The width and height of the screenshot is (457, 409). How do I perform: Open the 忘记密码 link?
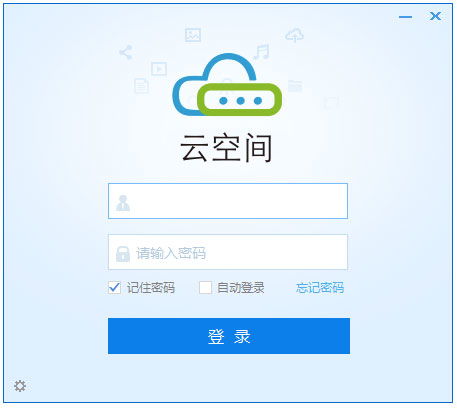[x=320, y=288]
